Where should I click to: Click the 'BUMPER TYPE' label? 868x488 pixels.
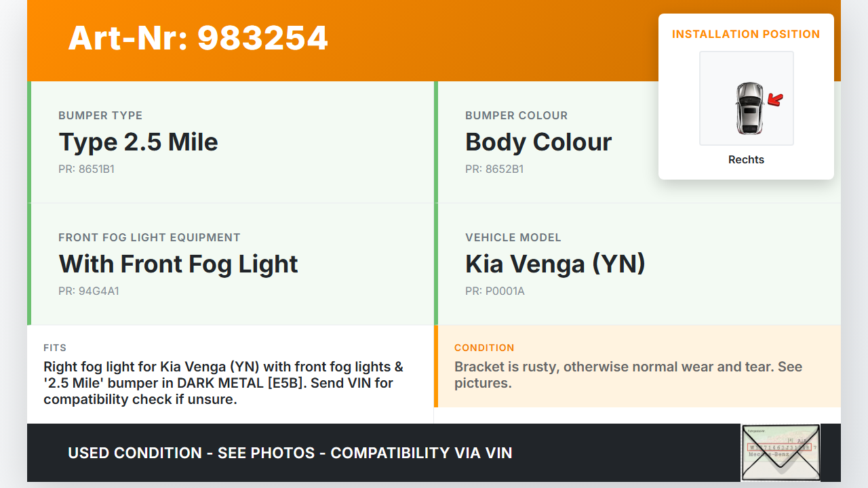100,115
